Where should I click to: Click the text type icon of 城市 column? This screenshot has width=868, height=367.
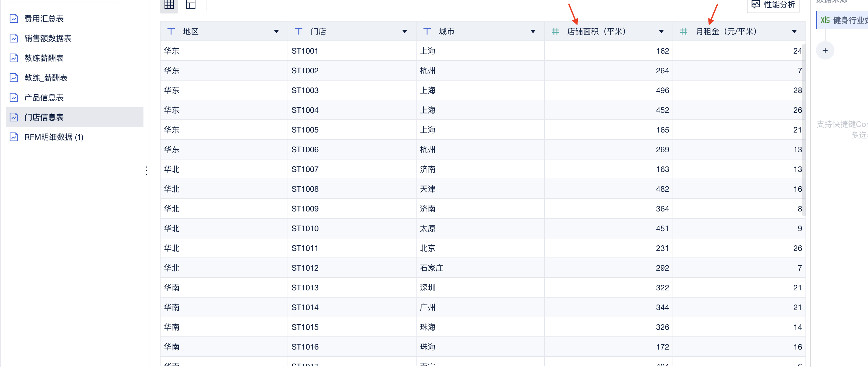pos(427,32)
